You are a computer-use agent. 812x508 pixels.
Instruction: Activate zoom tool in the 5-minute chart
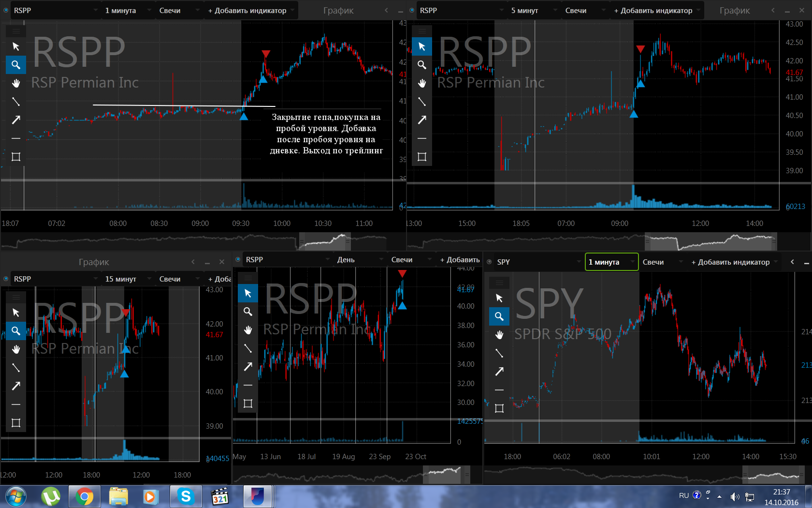(x=422, y=65)
